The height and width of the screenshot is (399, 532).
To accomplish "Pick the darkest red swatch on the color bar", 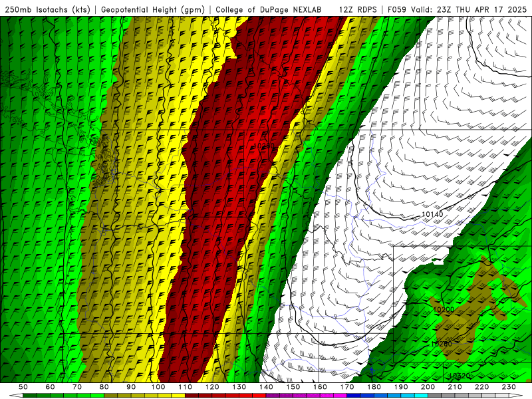I will (x=192, y=395).
